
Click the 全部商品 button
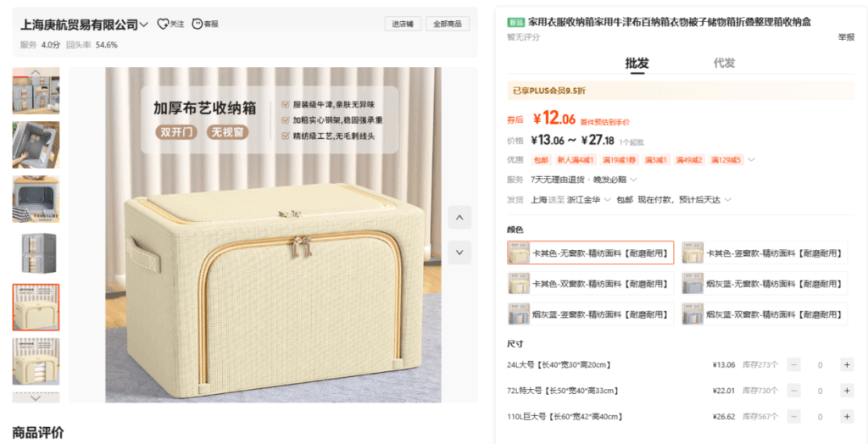pyautogui.click(x=448, y=24)
